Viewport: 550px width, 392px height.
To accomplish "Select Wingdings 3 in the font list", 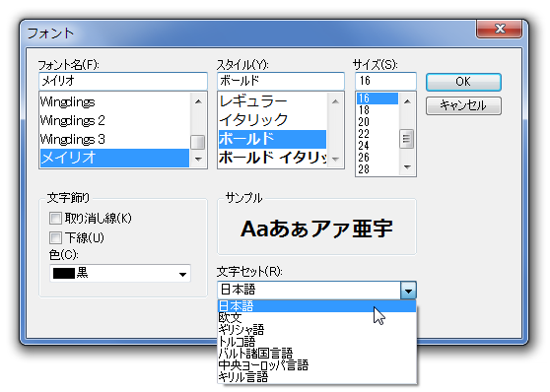I will point(114,139).
